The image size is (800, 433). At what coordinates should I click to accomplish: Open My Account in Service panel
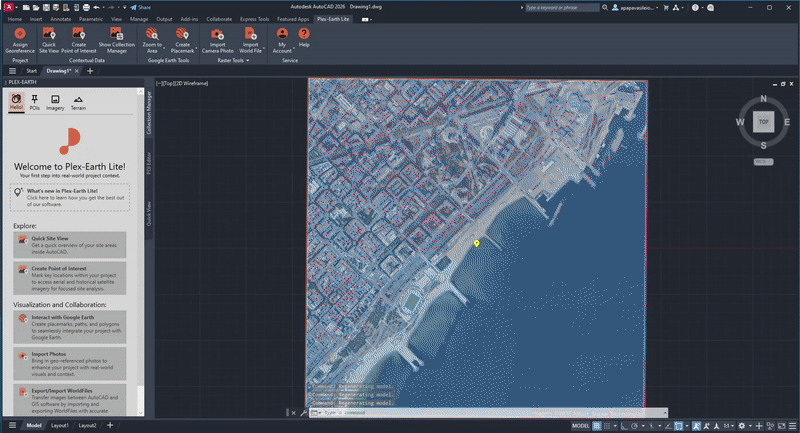tap(282, 40)
